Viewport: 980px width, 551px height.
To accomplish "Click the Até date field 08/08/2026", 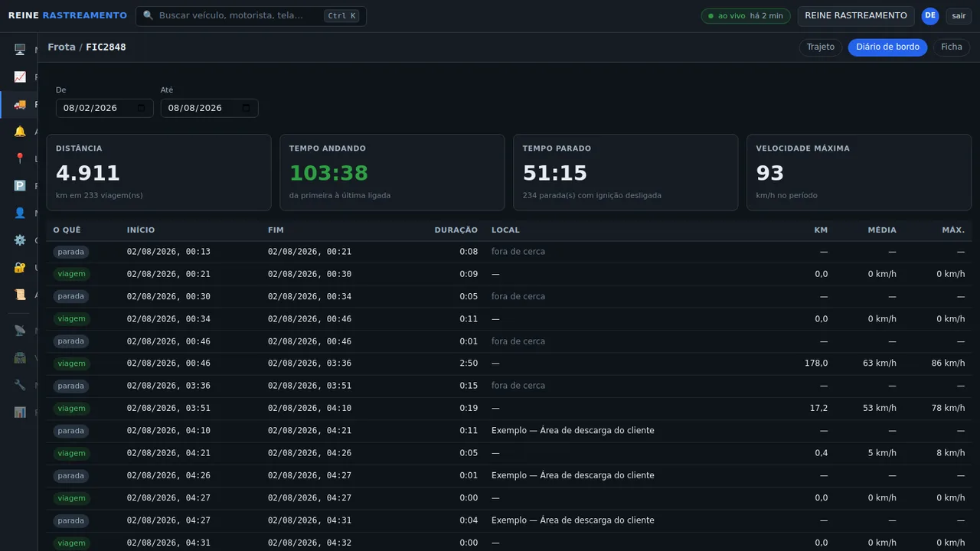I will [x=210, y=108].
